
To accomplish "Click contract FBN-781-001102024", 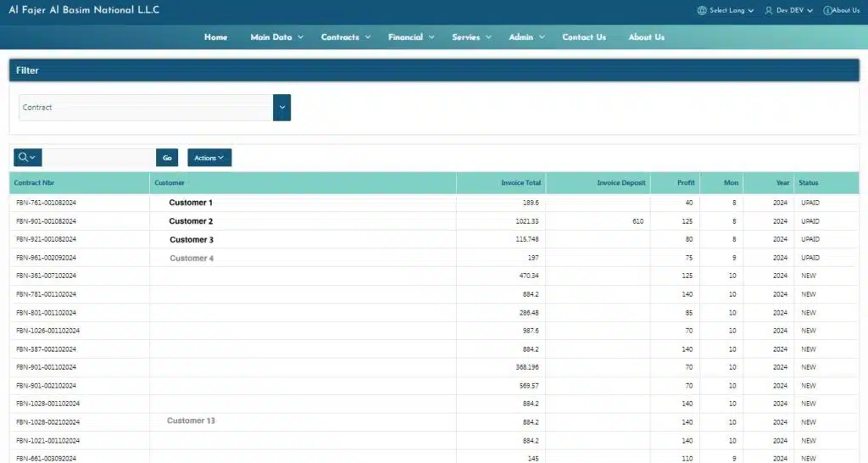I will point(47,294).
